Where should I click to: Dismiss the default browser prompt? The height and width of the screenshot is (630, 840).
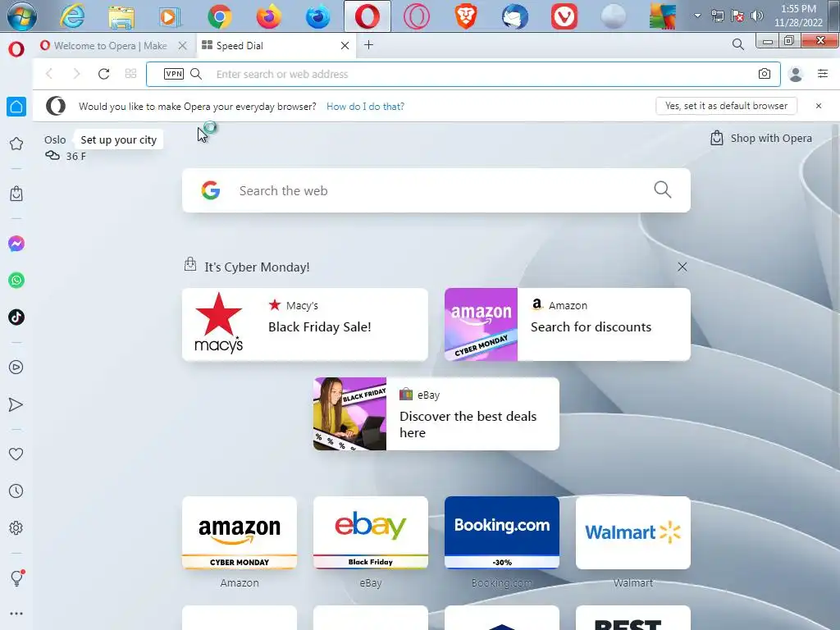[819, 106]
